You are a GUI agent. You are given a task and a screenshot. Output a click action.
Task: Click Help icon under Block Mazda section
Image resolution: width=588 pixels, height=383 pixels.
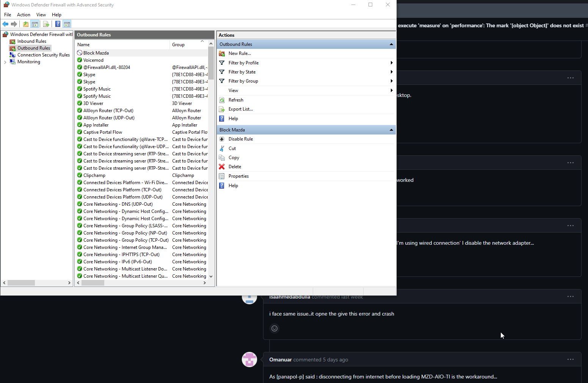tap(222, 186)
